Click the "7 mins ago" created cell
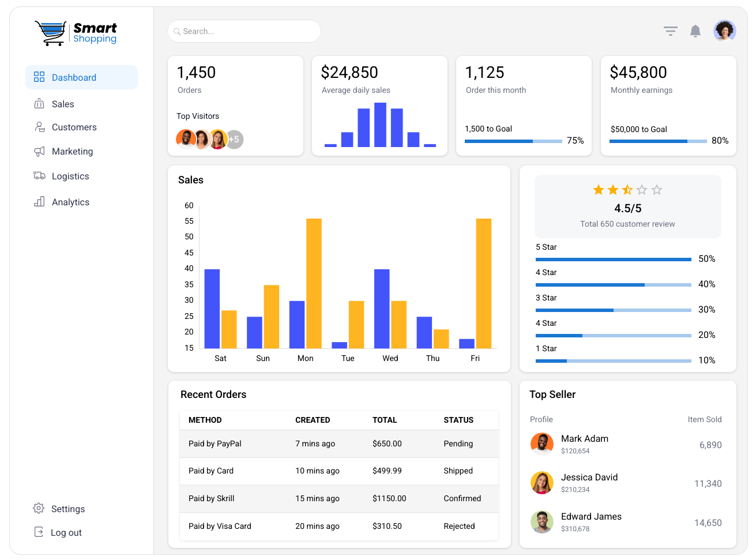The image size is (756, 560). click(x=315, y=444)
